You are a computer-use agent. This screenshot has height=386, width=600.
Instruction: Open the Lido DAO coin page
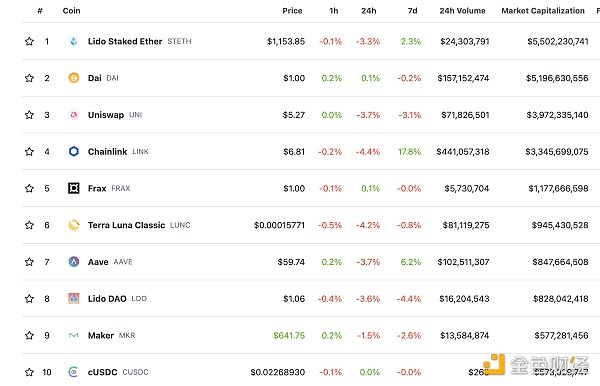(x=107, y=299)
